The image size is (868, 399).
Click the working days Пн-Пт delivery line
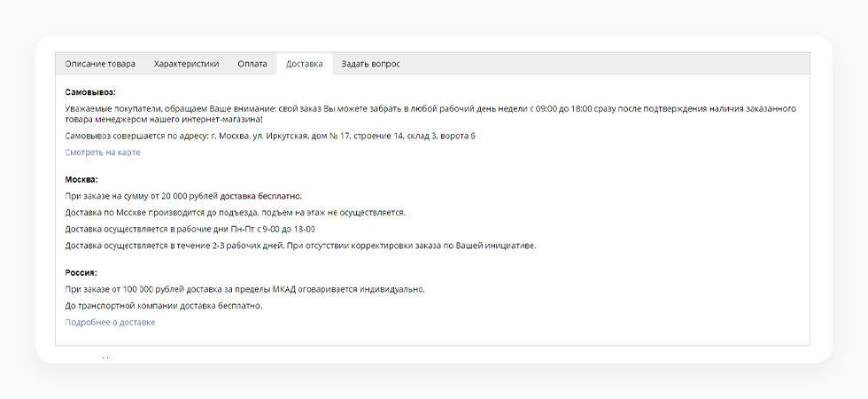click(x=190, y=230)
